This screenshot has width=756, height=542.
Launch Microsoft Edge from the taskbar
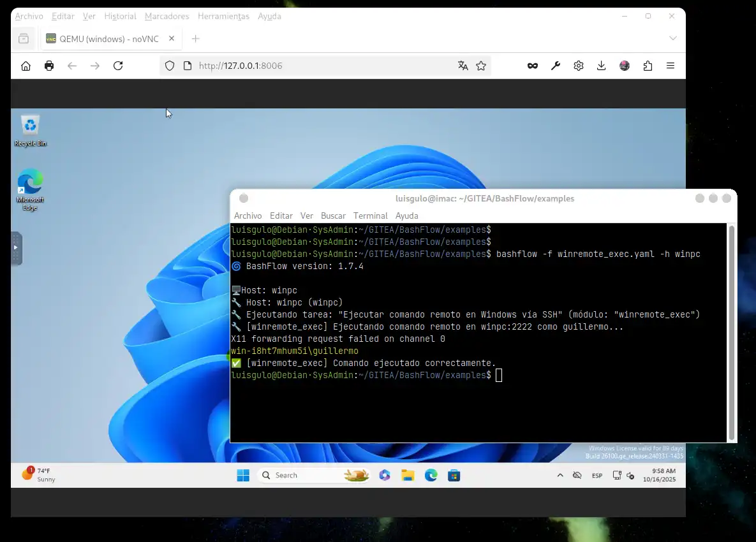[x=431, y=475]
